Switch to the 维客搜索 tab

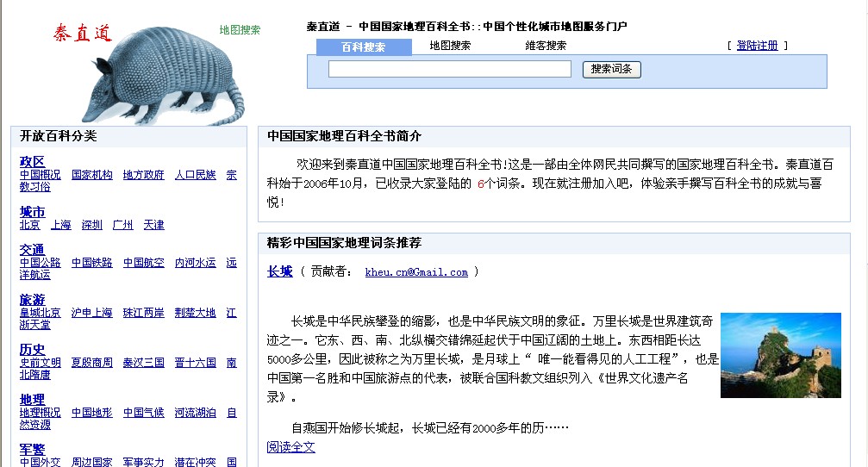pos(546,46)
